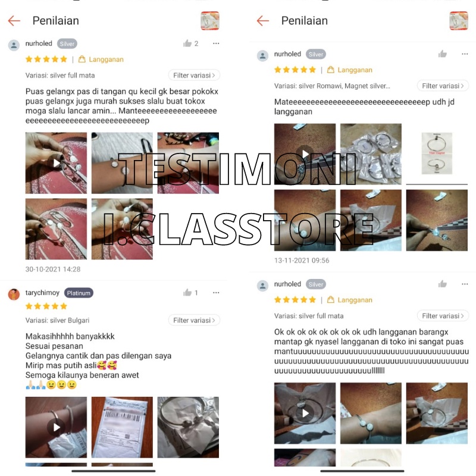476x476 pixels.
Task: Open the three-dot menu on tarychimoy's review
Action: (x=216, y=293)
